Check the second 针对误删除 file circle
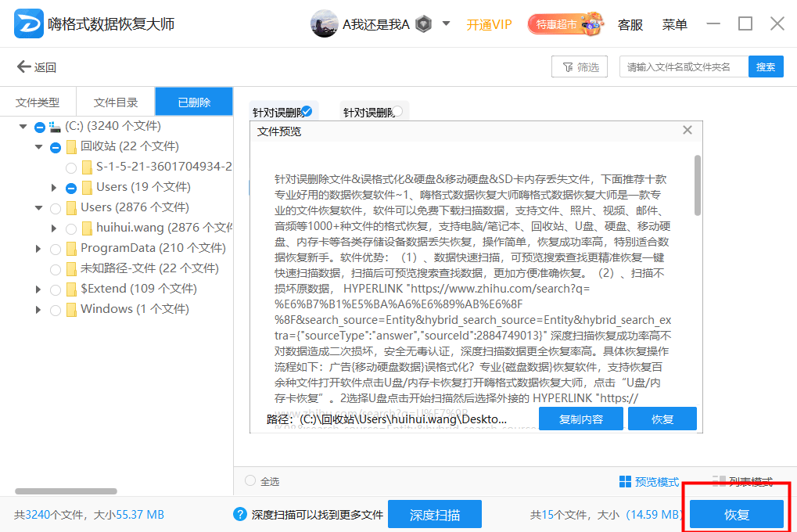The image size is (797, 532). point(397,111)
